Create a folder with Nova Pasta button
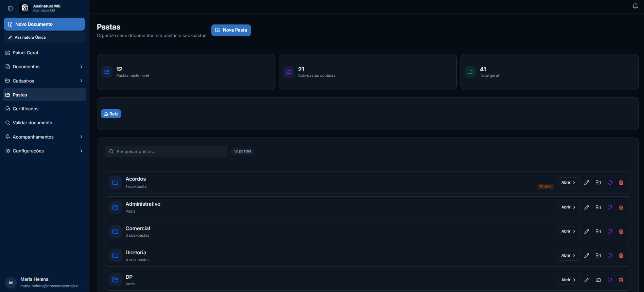The height and width of the screenshot is (292, 644). [231, 30]
